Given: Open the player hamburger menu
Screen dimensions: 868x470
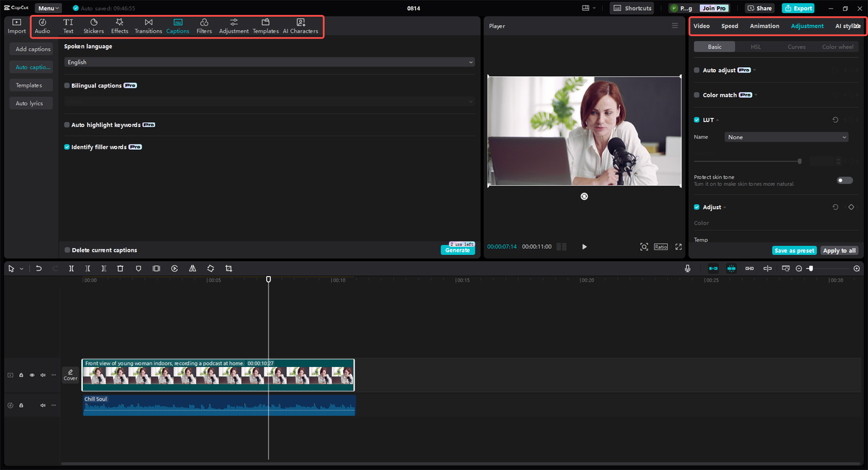Looking at the screenshot, I should (675, 26).
